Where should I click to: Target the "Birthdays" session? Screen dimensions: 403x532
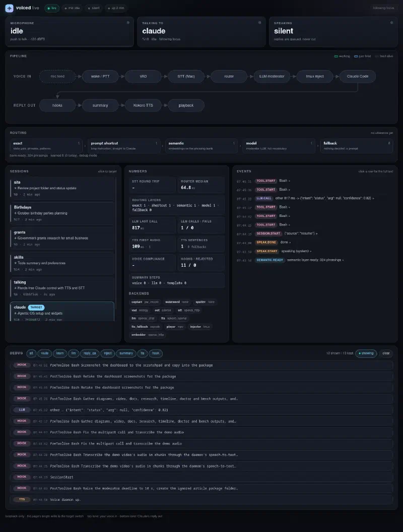pyautogui.click(x=62, y=213)
